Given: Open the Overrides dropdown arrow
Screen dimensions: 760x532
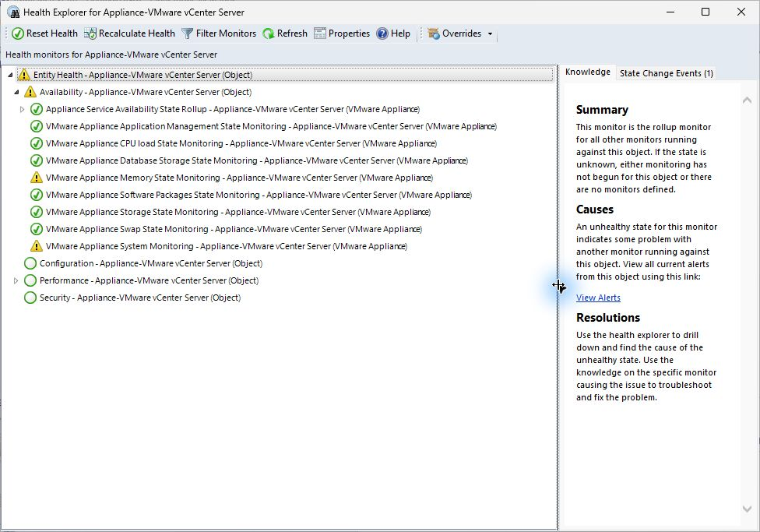Looking at the screenshot, I should (490, 33).
